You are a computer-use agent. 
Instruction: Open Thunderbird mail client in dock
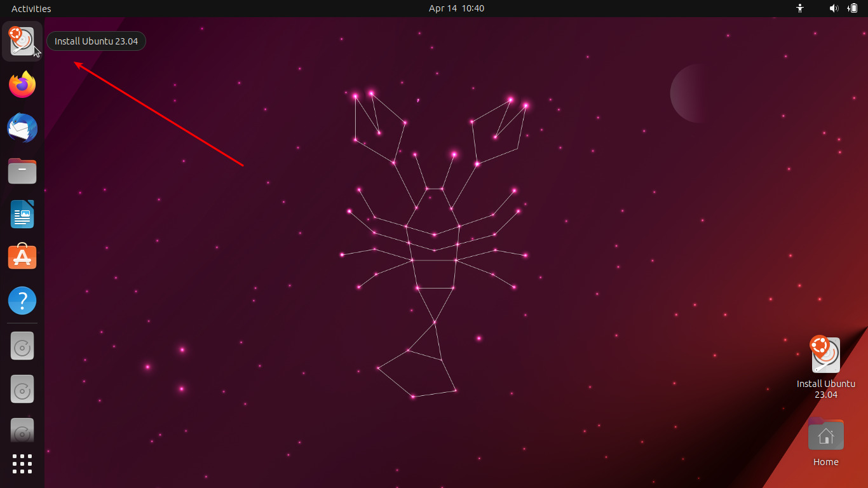point(22,128)
